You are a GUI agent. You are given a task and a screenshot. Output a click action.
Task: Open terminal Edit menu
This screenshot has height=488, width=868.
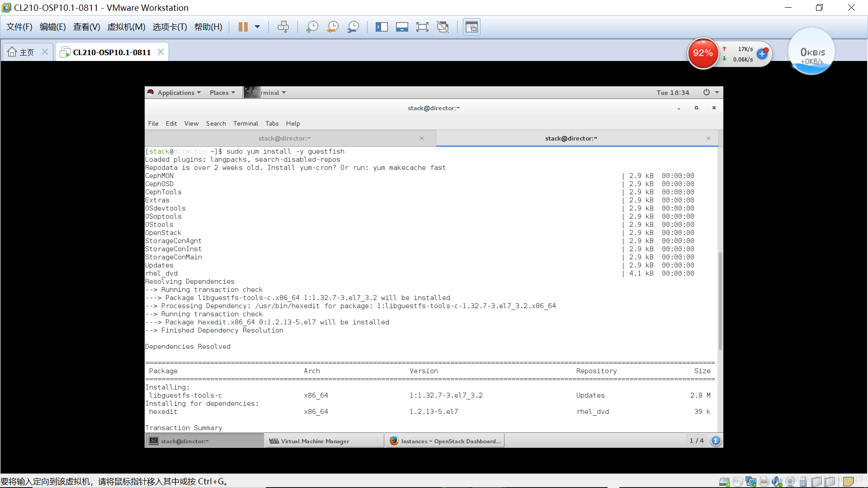pyautogui.click(x=171, y=123)
